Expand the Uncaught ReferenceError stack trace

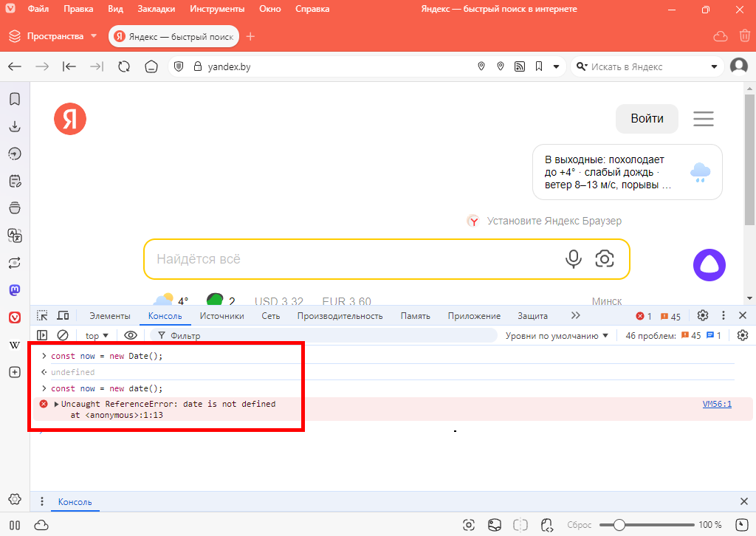pyautogui.click(x=57, y=405)
